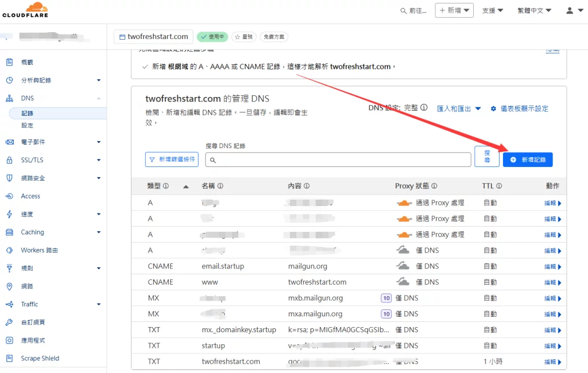Open the Scrape Shield menu item

tap(40, 359)
